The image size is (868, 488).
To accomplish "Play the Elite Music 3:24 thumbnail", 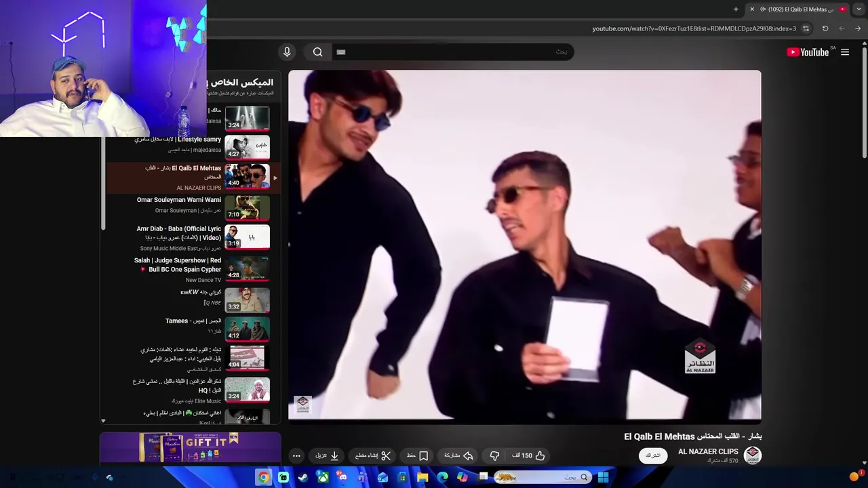I will pyautogui.click(x=247, y=389).
